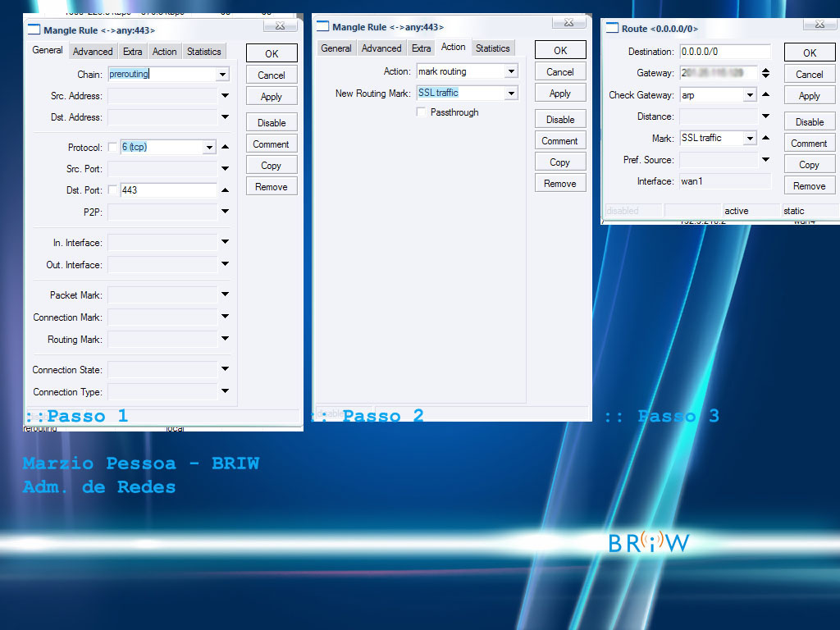This screenshot has width=840, height=630.
Task: Click the Src. Address input field
Action: pyautogui.click(x=162, y=96)
